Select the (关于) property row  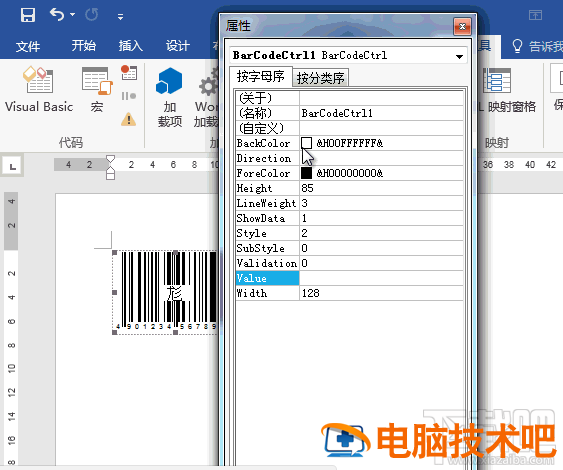click(x=349, y=98)
